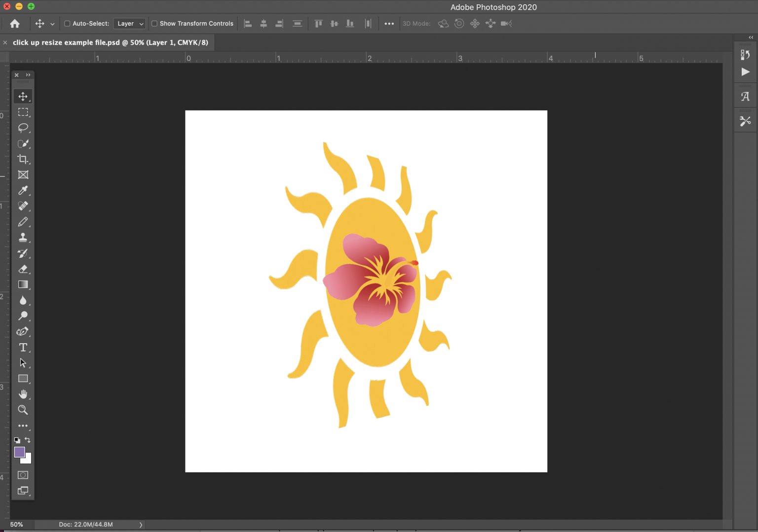This screenshot has height=532, width=758.
Task: Select the Clone Stamp tool
Action: (23, 238)
